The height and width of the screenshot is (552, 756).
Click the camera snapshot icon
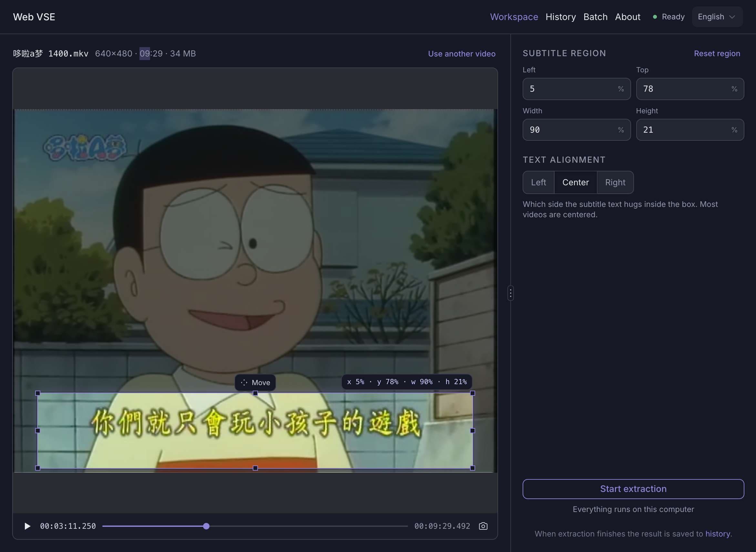tap(483, 526)
